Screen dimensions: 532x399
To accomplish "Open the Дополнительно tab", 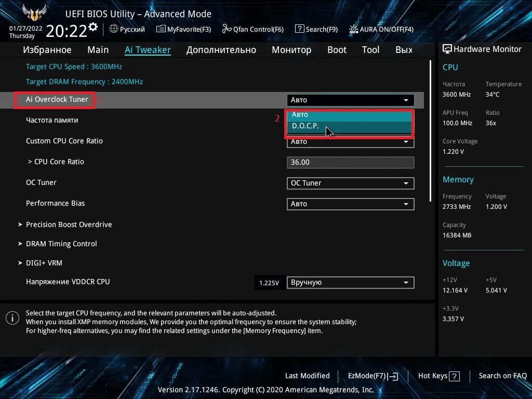I will (x=221, y=50).
